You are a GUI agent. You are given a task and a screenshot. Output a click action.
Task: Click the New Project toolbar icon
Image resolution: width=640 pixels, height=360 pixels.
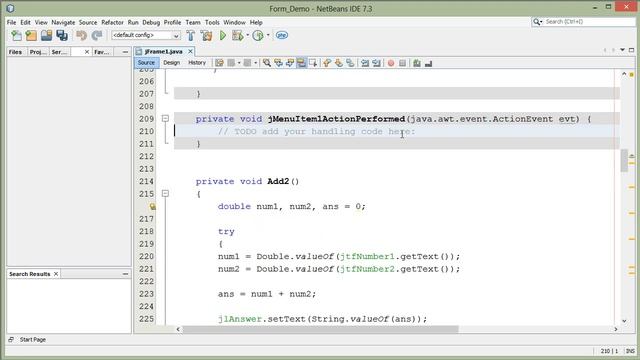[x=31, y=36]
